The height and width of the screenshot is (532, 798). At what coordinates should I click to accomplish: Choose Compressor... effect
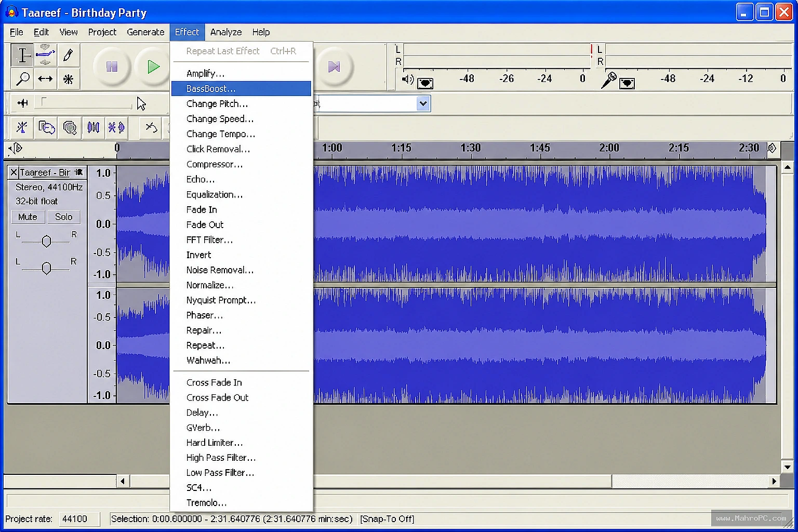tap(241, 164)
